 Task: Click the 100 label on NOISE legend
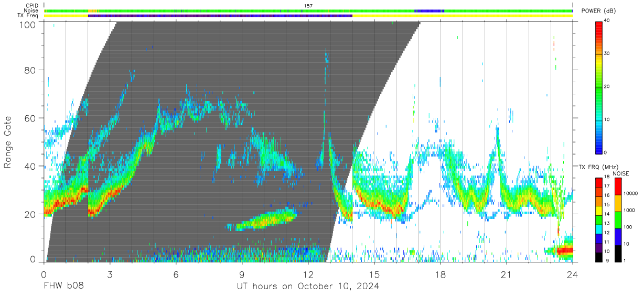tap(628, 227)
